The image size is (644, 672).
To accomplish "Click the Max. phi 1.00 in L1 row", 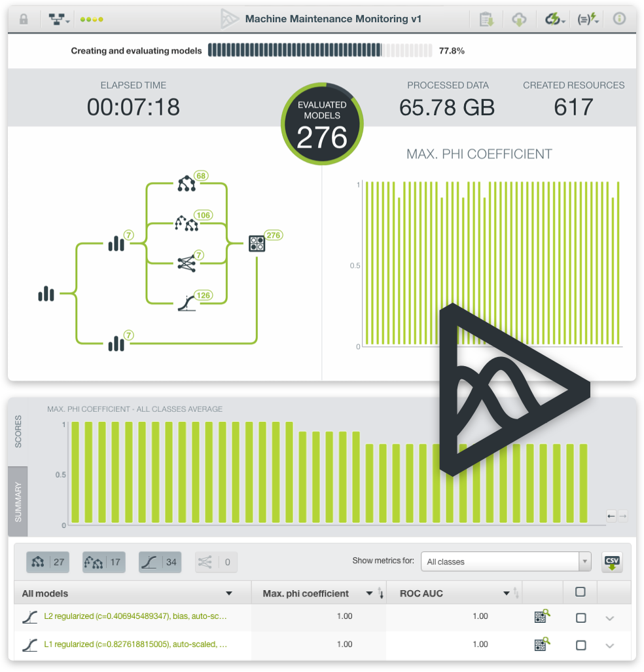I will coord(345,644).
